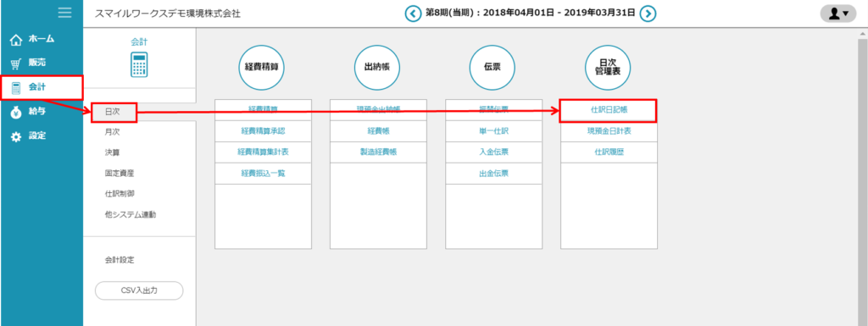Select 他システム連動 submenu
Viewport: 868px width, 326px height.
130,214
